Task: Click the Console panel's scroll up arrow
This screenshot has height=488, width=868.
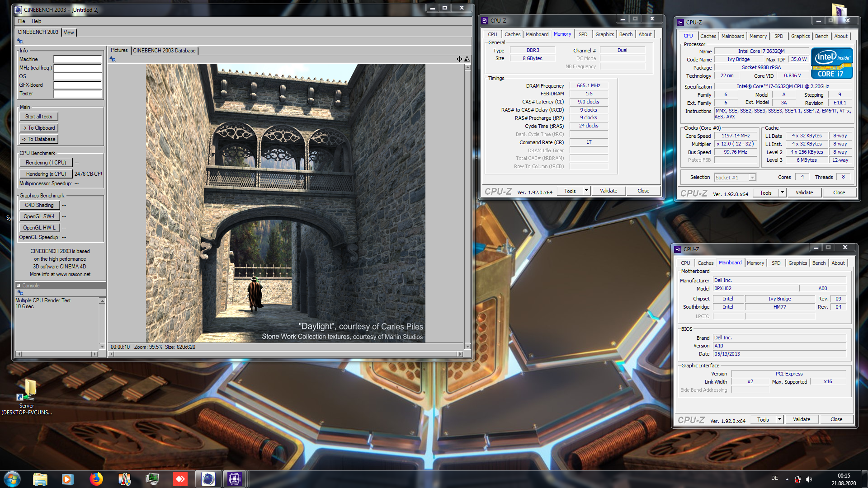Action: [102, 301]
